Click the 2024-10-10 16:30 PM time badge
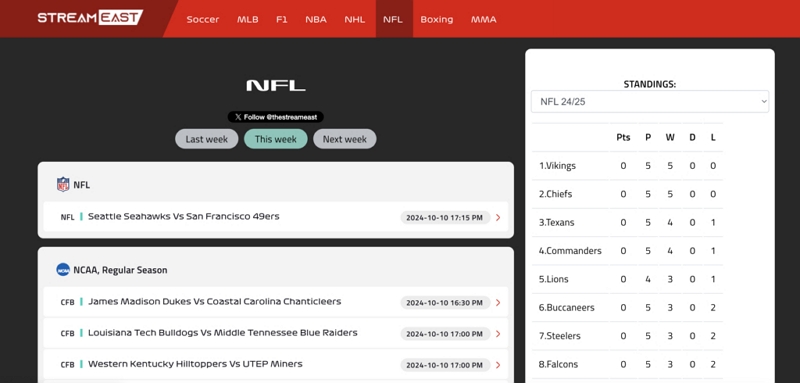 tap(445, 303)
